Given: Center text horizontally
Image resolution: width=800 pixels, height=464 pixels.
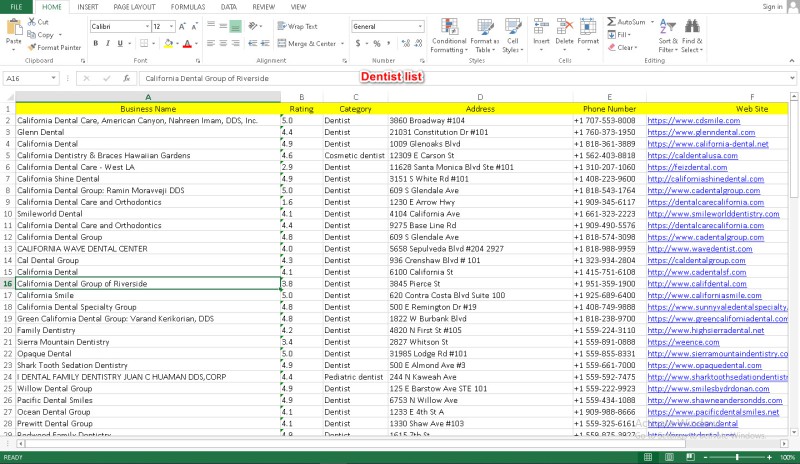Looking at the screenshot, I should click(x=223, y=43).
